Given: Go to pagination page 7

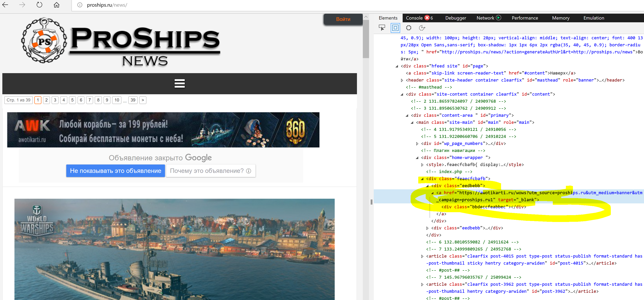Looking at the screenshot, I should [89, 100].
